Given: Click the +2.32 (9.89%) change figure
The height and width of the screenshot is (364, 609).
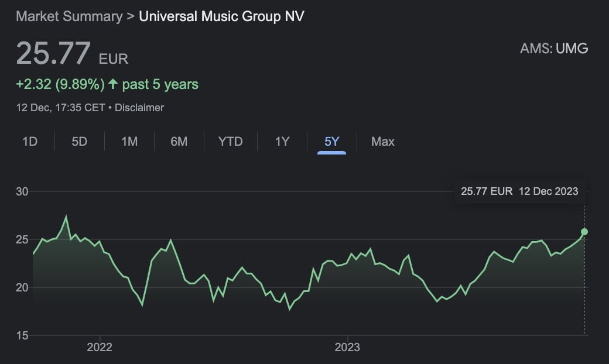Looking at the screenshot, I should pos(60,84).
